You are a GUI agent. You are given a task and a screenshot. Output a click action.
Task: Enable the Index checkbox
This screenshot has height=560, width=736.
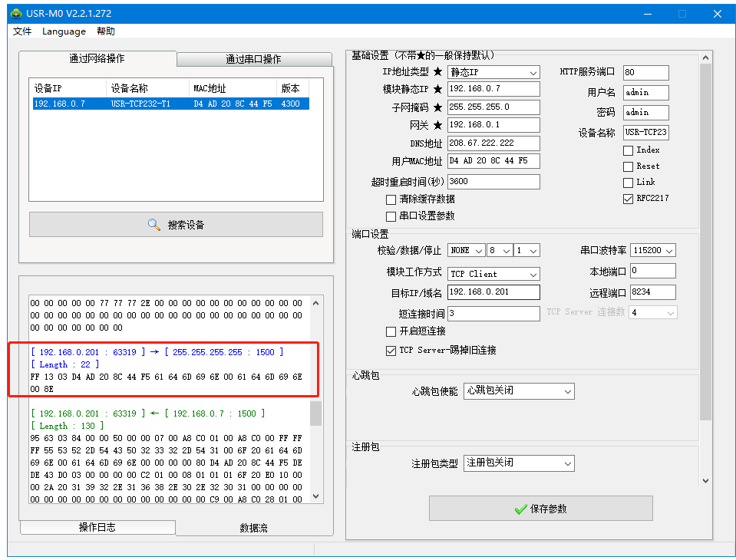pos(629,150)
